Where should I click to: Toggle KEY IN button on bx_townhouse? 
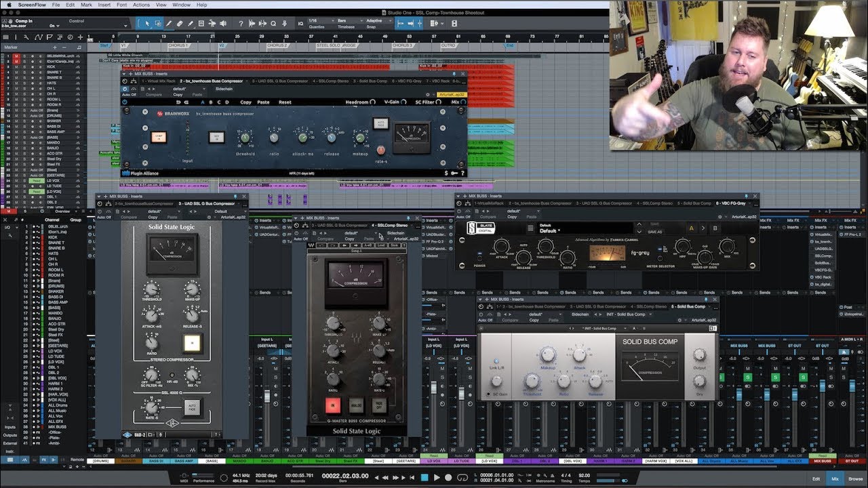216,137
